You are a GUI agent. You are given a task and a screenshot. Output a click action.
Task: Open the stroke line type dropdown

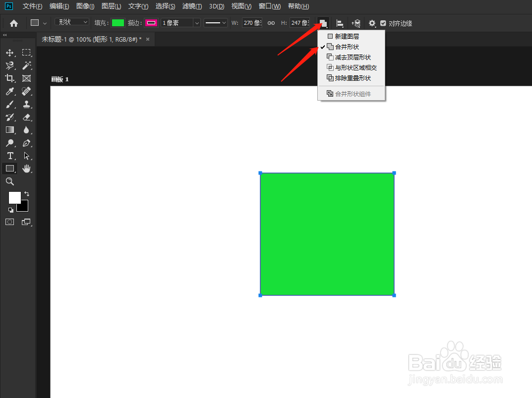click(216, 23)
